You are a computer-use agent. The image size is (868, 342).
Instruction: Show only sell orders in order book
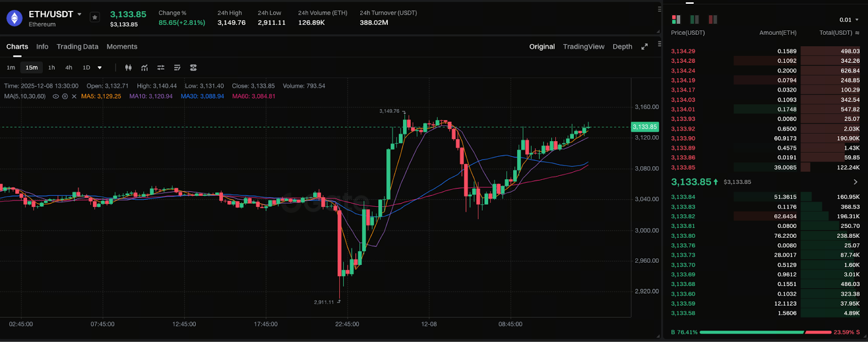713,20
